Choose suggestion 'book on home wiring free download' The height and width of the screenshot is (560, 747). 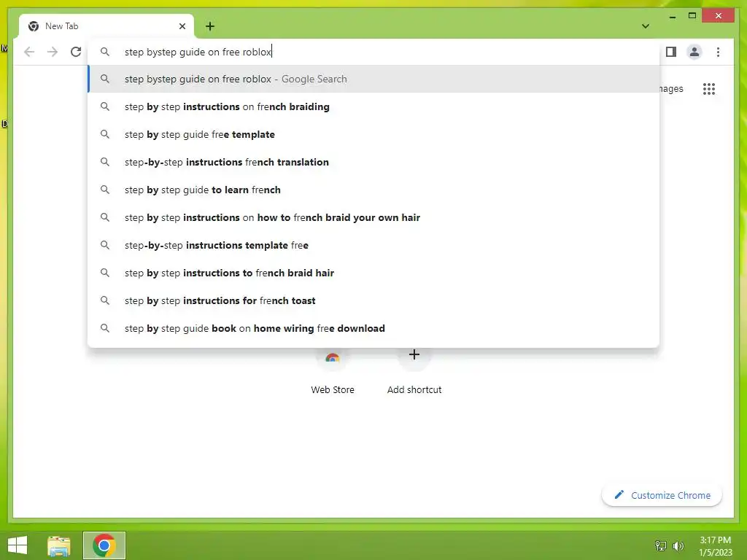pyautogui.click(x=374, y=328)
